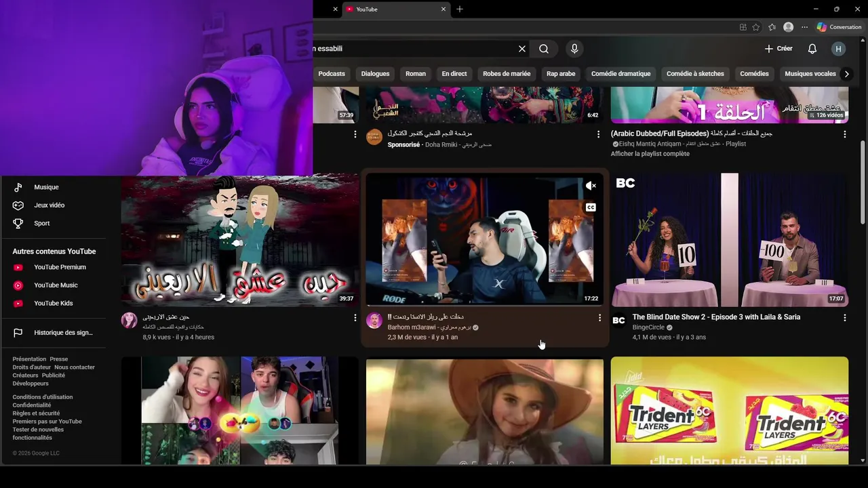Open BingeCircle channel name link
This screenshot has width=868, height=488.
pyautogui.click(x=648, y=327)
